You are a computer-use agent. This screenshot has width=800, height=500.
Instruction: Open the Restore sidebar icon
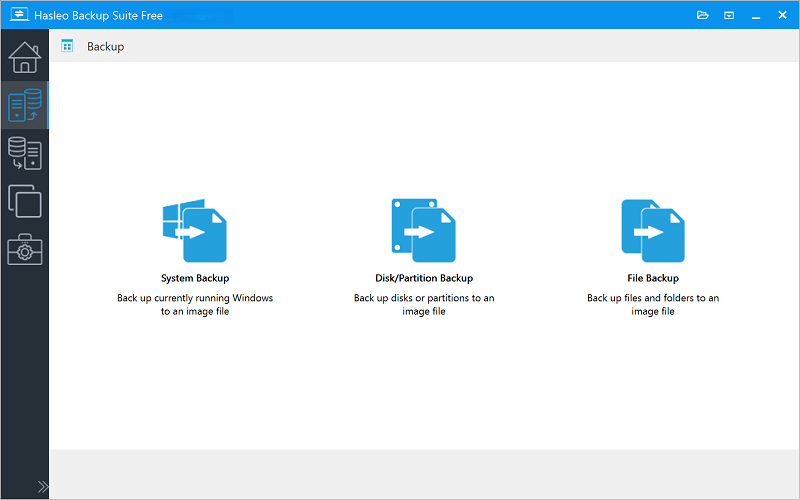[x=24, y=153]
